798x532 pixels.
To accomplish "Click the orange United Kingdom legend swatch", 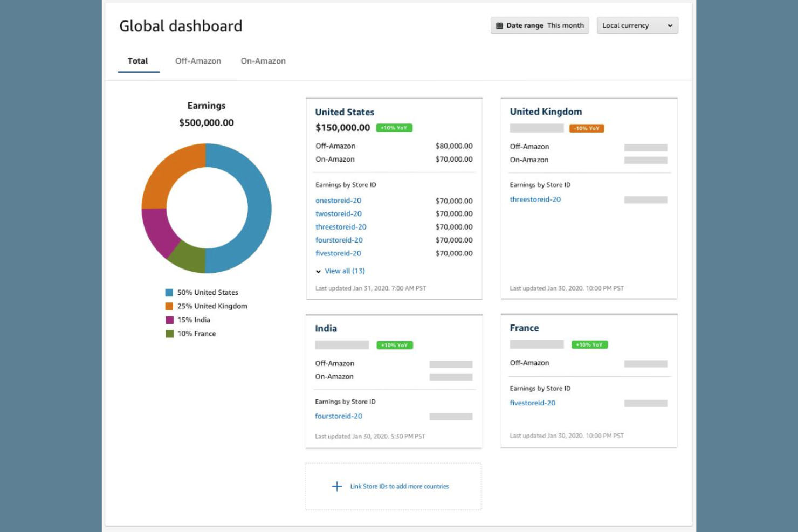I will 169,306.
